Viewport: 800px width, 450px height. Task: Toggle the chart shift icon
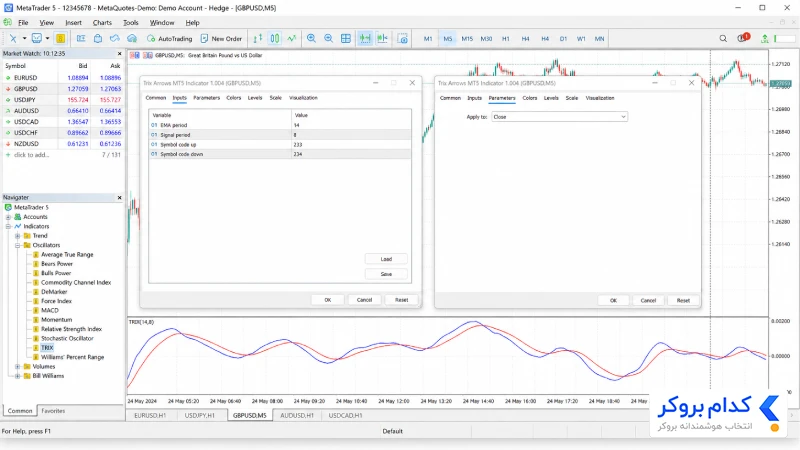[x=382, y=39]
